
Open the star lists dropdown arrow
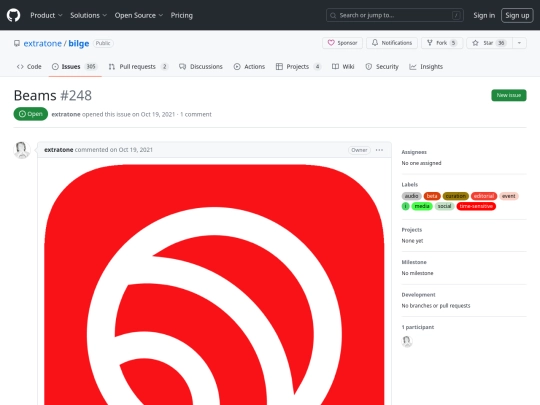(x=519, y=43)
